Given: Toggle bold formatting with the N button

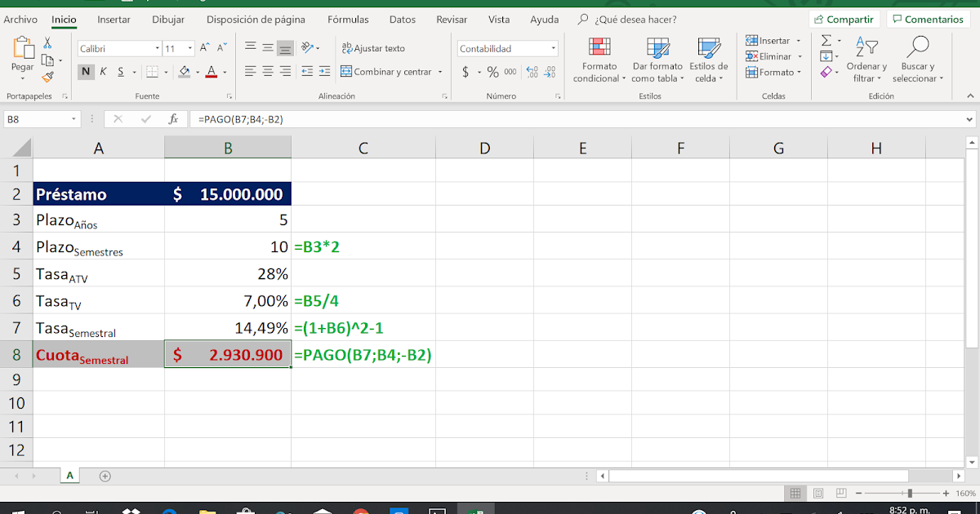Looking at the screenshot, I should point(85,72).
